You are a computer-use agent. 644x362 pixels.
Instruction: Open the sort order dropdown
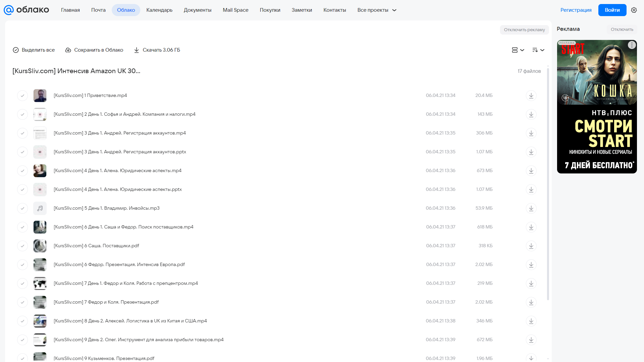tap(538, 50)
